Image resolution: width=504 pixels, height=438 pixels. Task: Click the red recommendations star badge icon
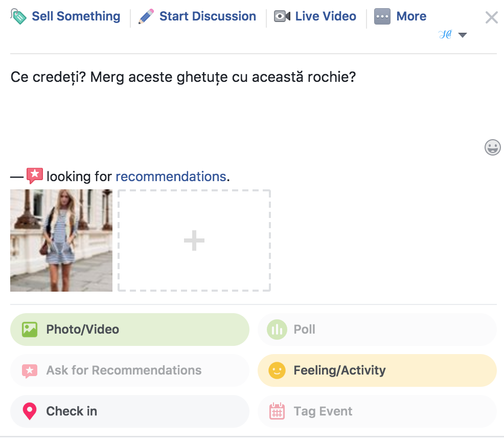point(34,176)
